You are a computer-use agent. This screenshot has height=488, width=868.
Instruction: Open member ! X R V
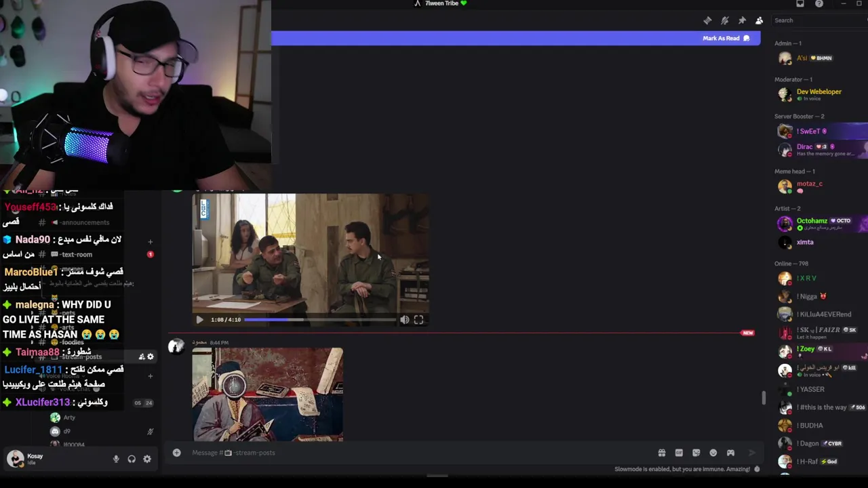806,279
